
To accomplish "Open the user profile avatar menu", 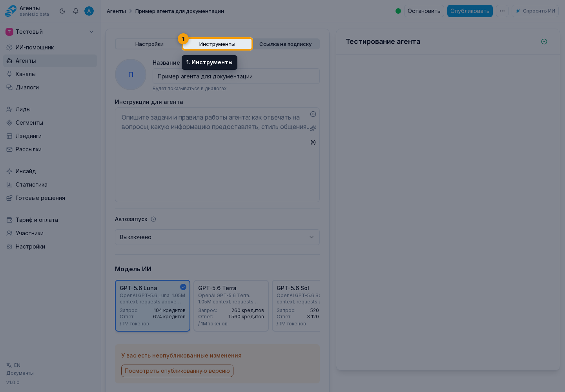I will coord(89,11).
